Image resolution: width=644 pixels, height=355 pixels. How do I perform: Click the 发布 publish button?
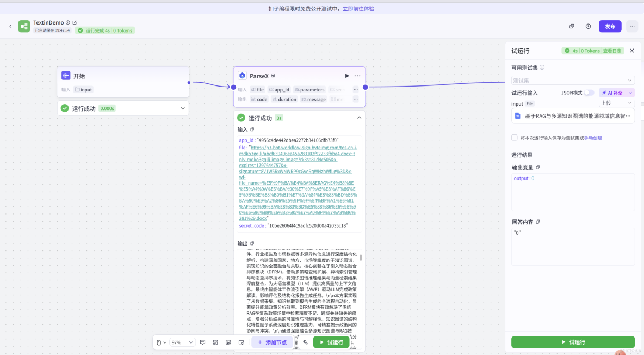pos(610,26)
